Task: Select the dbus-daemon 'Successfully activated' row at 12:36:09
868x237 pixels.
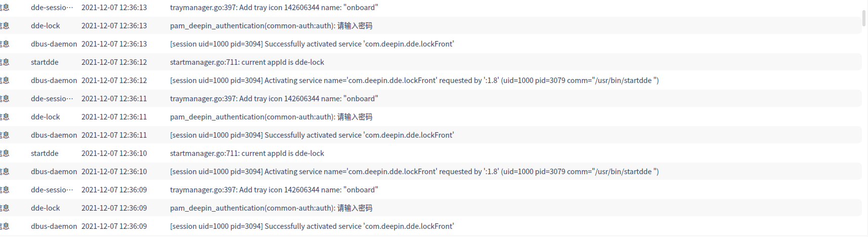Action: click(x=430, y=226)
